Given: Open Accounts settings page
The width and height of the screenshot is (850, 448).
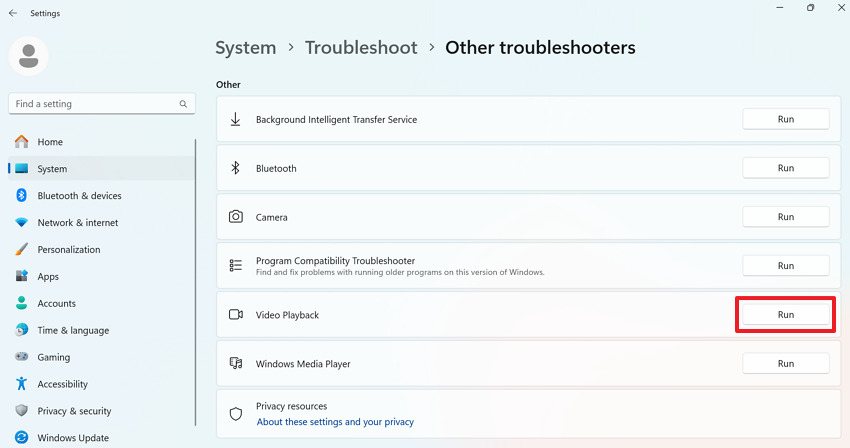Looking at the screenshot, I should pyautogui.click(x=101, y=303).
